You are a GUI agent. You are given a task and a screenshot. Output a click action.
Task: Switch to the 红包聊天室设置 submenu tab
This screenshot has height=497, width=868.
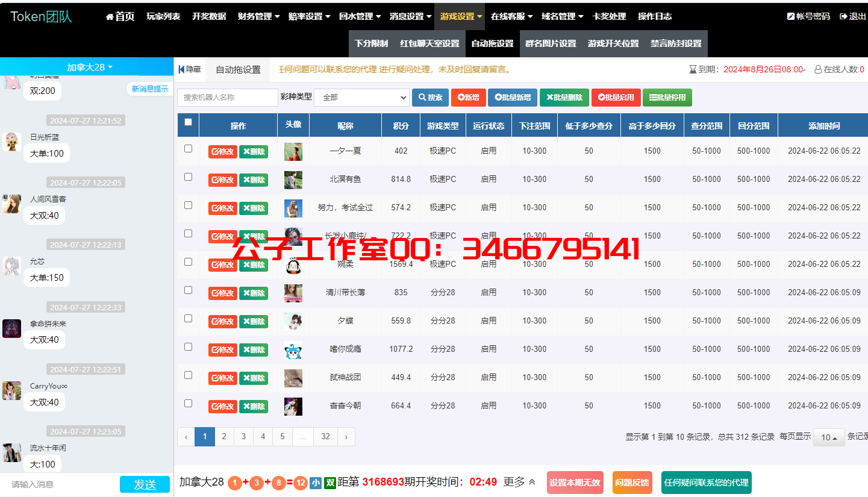(x=429, y=43)
